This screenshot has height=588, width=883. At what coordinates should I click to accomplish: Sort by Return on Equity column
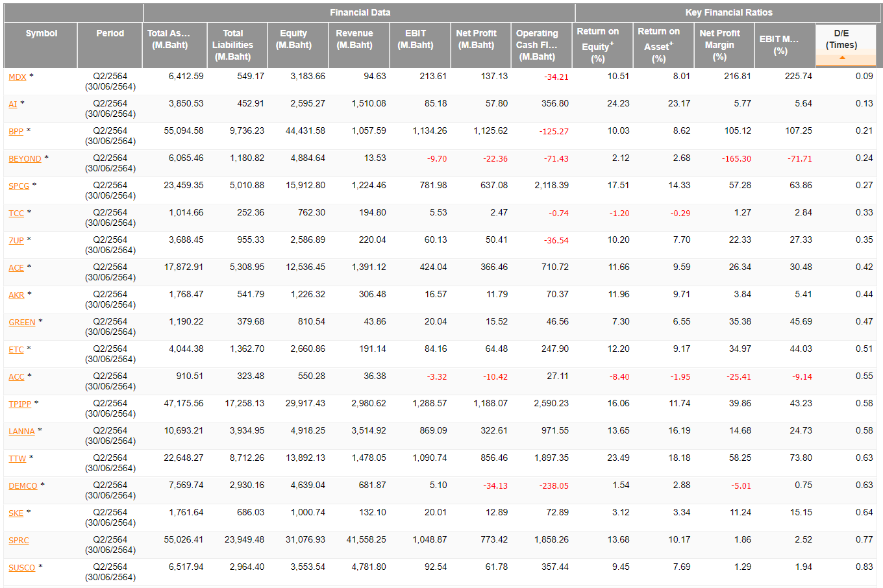(598, 45)
